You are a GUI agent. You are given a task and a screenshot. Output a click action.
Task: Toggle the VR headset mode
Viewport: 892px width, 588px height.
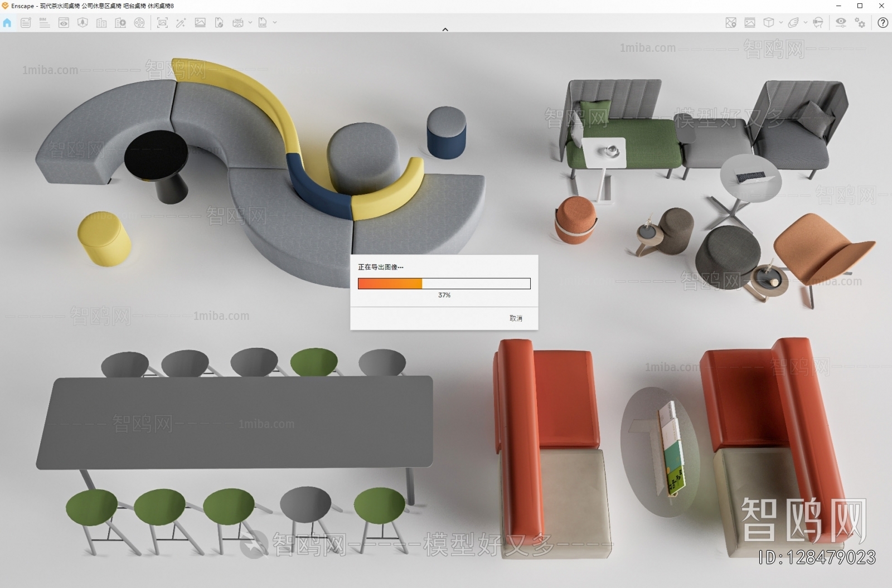click(x=818, y=23)
